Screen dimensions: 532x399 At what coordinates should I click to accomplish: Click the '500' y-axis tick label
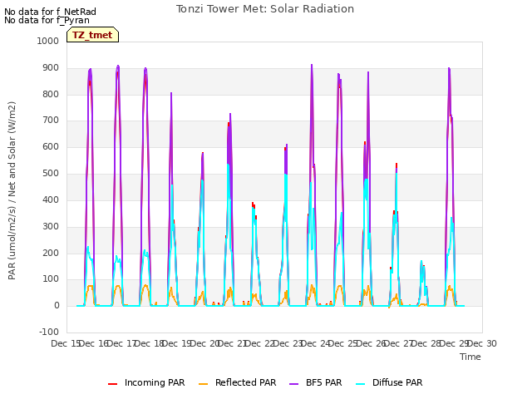pos(51,173)
